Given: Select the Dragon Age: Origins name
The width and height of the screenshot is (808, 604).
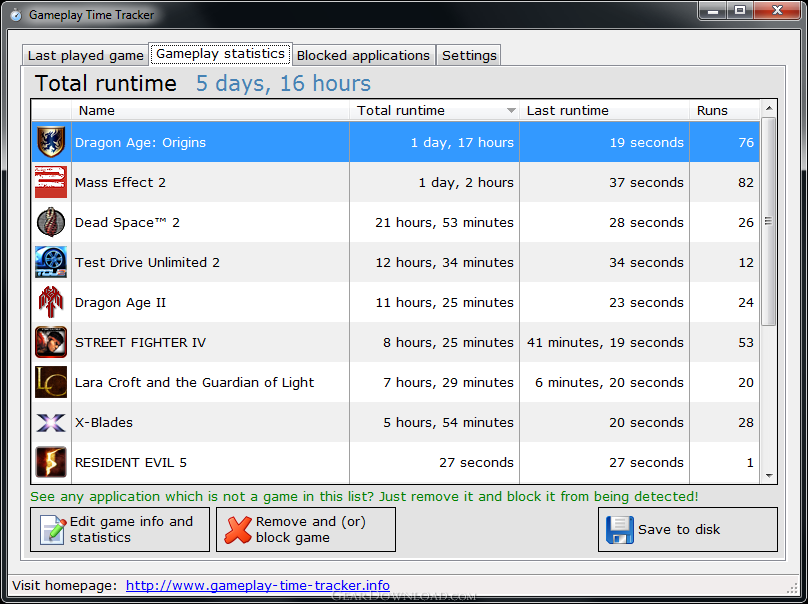Looking at the screenshot, I should (x=140, y=142).
